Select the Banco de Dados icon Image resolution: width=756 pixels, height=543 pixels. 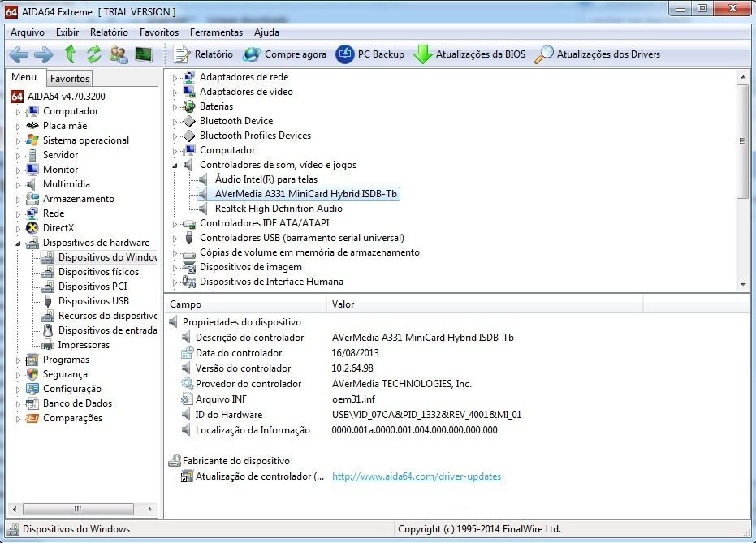(x=32, y=403)
